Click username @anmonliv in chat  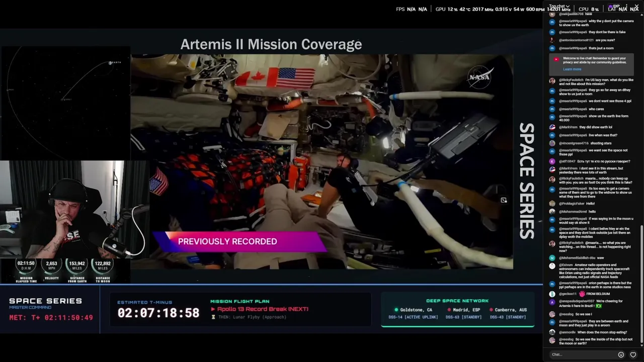(x=568, y=332)
